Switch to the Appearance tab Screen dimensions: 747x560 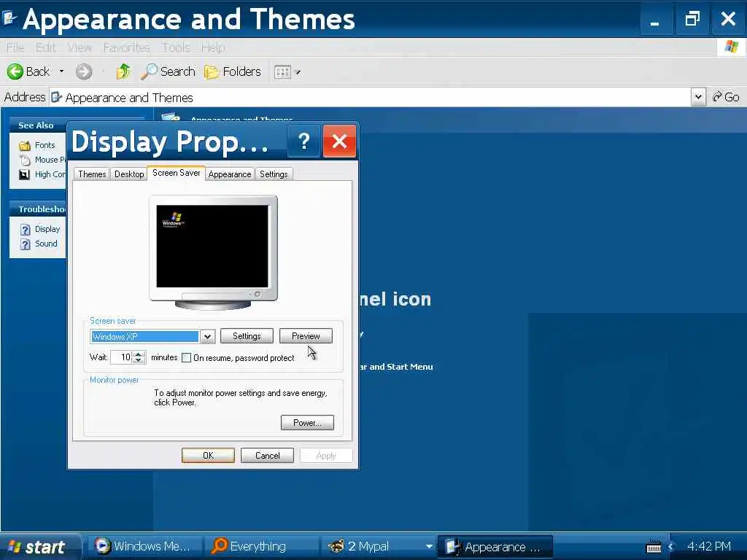coord(230,174)
